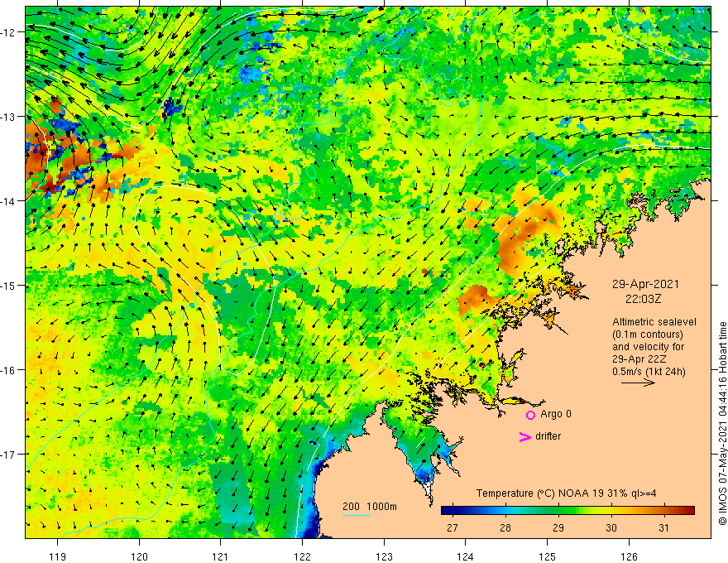728x563 pixels.
Task: Click the 27 value on temperature scale
Action: (453, 527)
